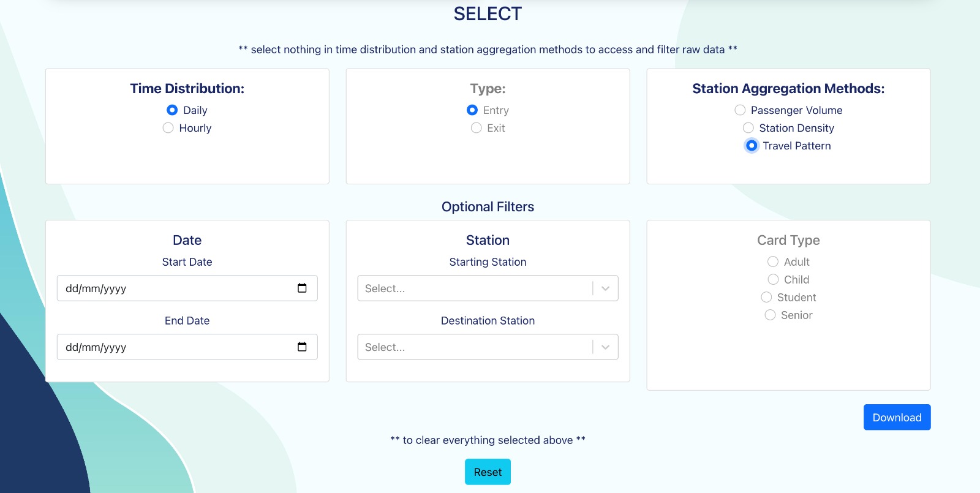Expand the Destination Station dropdown arrow

click(x=605, y=347)
